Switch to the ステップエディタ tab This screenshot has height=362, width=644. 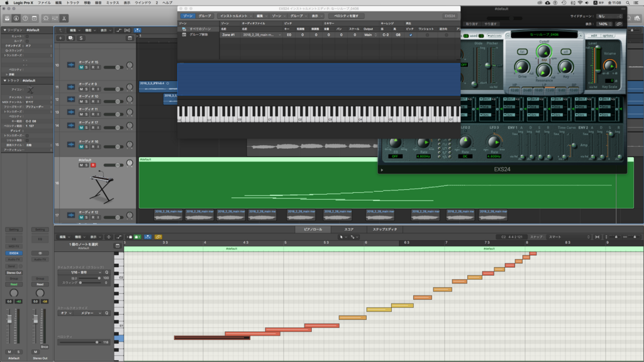point(385,229)
